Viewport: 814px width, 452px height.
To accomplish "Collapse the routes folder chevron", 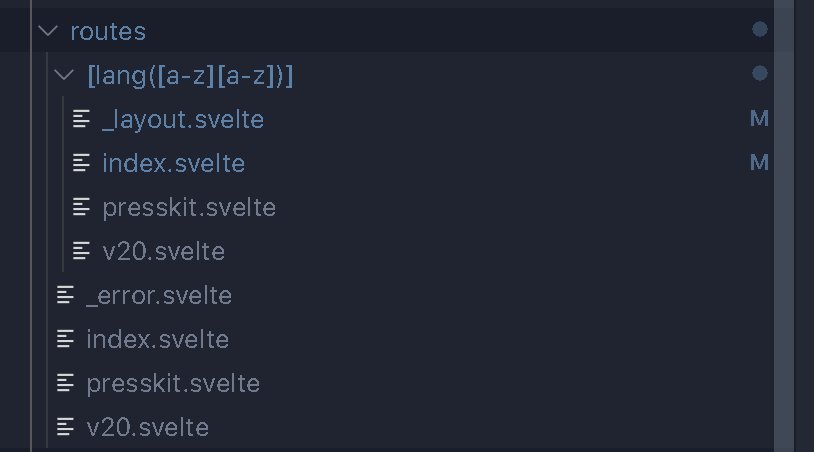I will [48, 31].
